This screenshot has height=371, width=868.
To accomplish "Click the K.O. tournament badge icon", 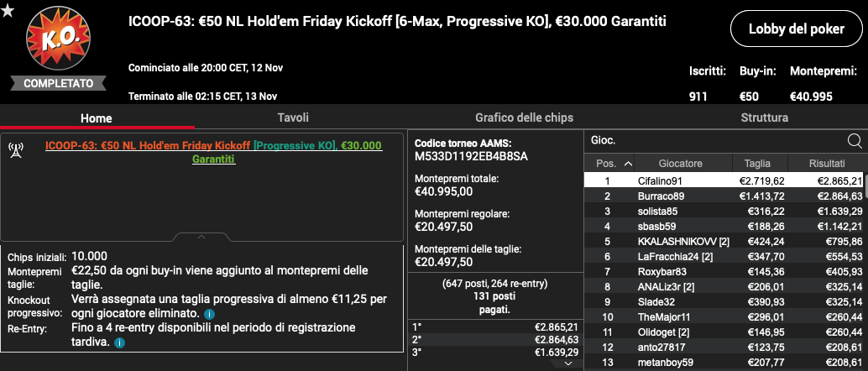I will pos(58,38).
